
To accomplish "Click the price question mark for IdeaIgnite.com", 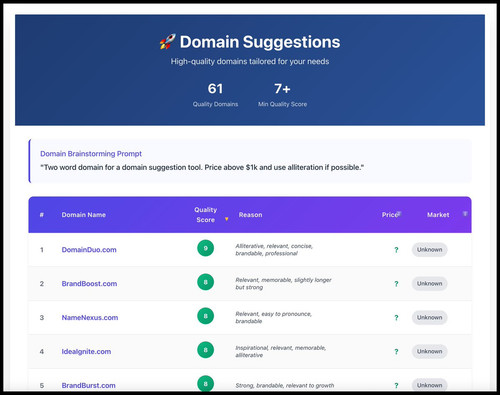I will tap(396, 352).
